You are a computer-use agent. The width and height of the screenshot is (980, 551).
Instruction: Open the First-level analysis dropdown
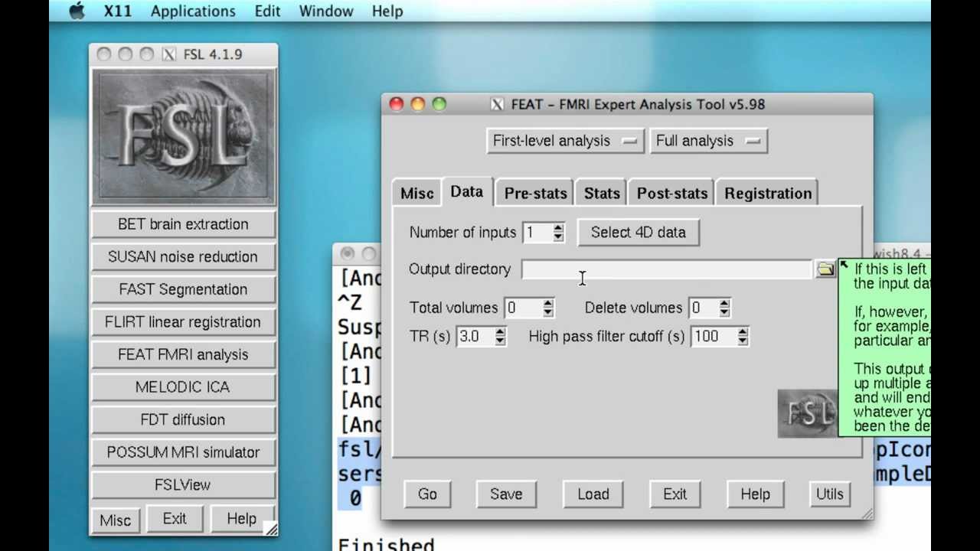[x=565, y=141]
